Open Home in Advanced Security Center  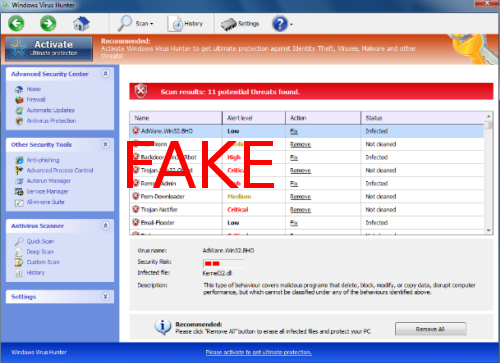[34, 89]
